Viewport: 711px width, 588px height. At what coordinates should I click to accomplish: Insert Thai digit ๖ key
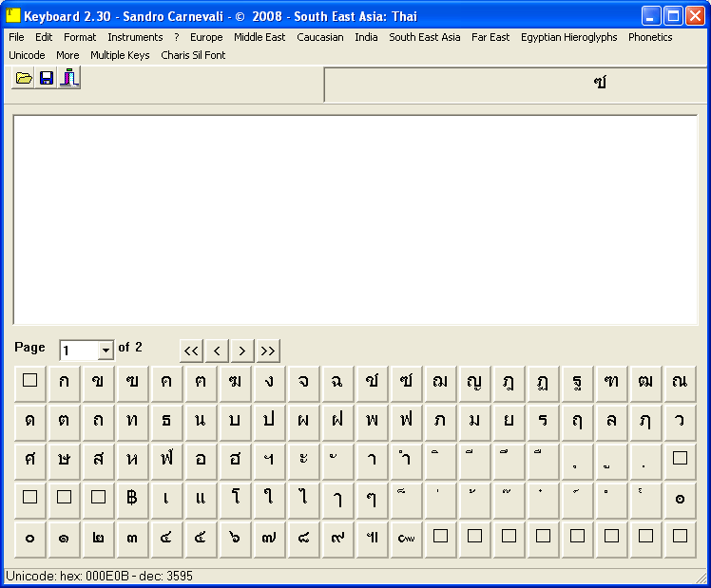point(235,540)
